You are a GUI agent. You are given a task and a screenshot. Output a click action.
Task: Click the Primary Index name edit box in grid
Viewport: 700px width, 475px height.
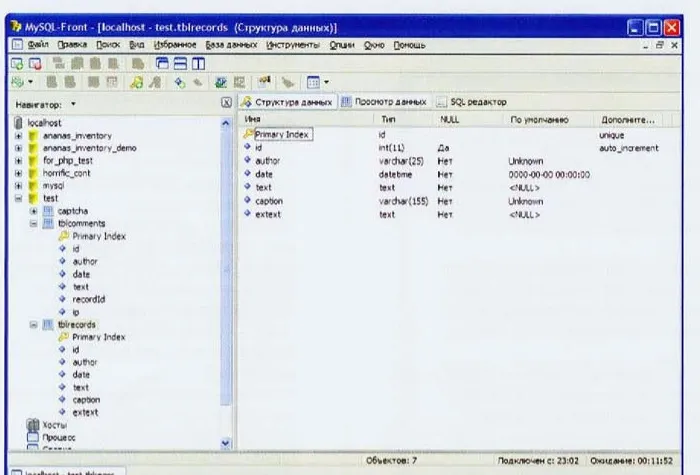283,134
